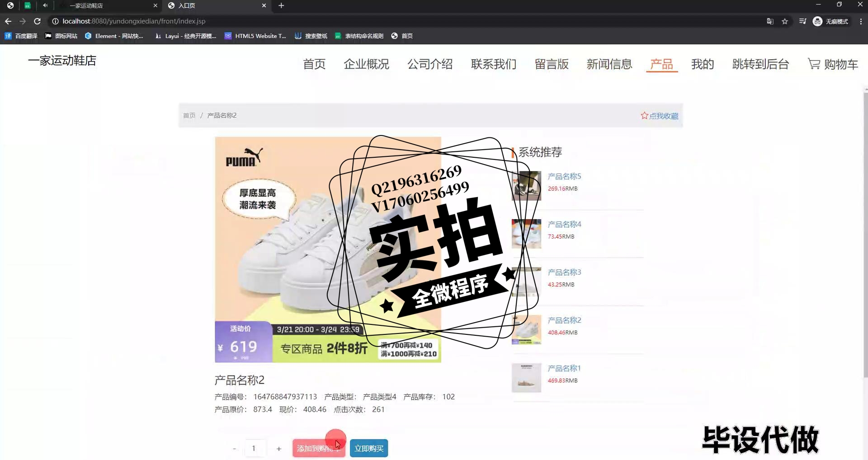The width and height of the screenshot is (868, 460).
Task: Click the 添加到购物车 button
Action: coord(319,448)
